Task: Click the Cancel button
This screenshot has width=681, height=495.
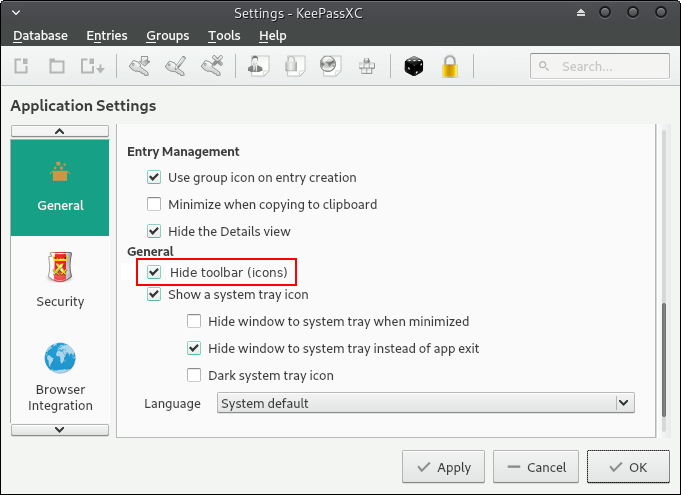Action: [x=536, y=467]
